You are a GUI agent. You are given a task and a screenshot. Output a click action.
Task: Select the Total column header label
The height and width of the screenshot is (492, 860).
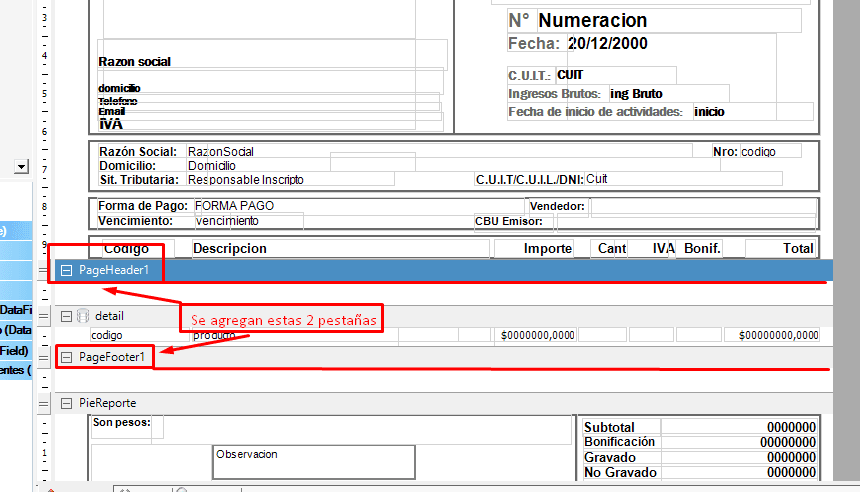pos(798,248)
